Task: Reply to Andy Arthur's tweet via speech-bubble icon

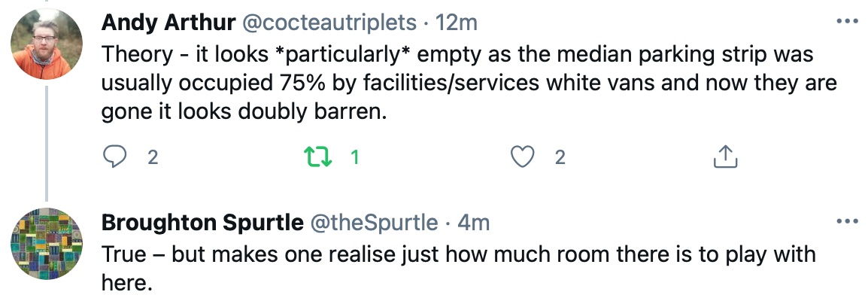Action: pos(114,157)
